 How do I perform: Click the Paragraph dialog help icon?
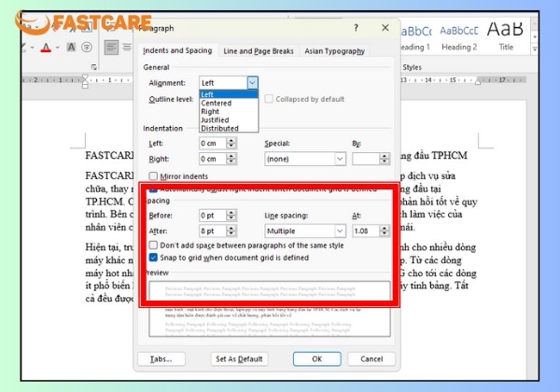click(356, 27)
